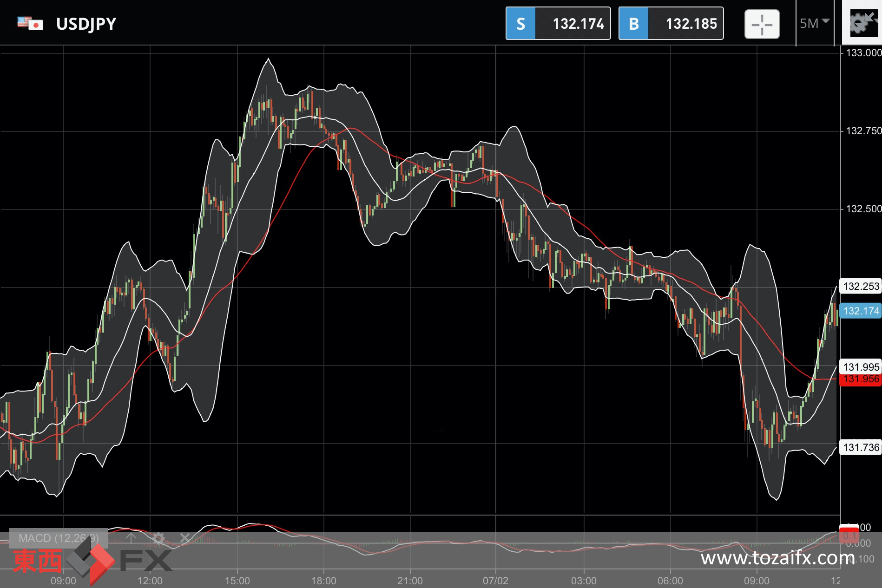Open the USDJPY symbol selector

pyautogui.click(x=86, y=24)
